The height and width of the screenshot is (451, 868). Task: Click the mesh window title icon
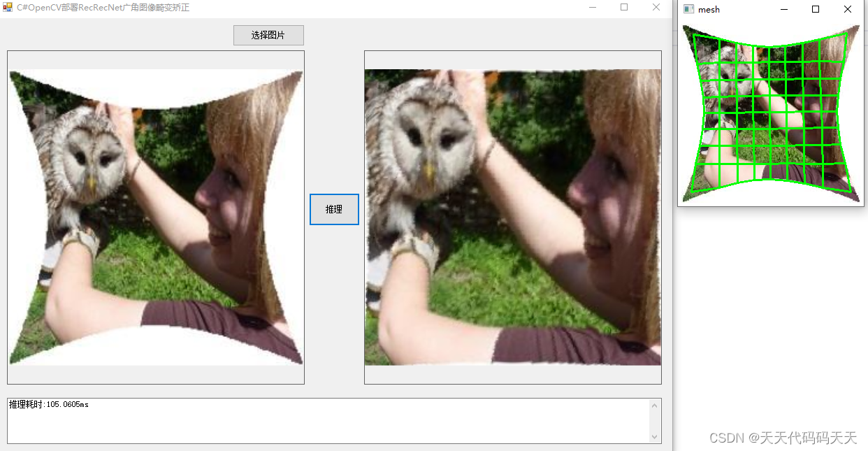[688, 9]
